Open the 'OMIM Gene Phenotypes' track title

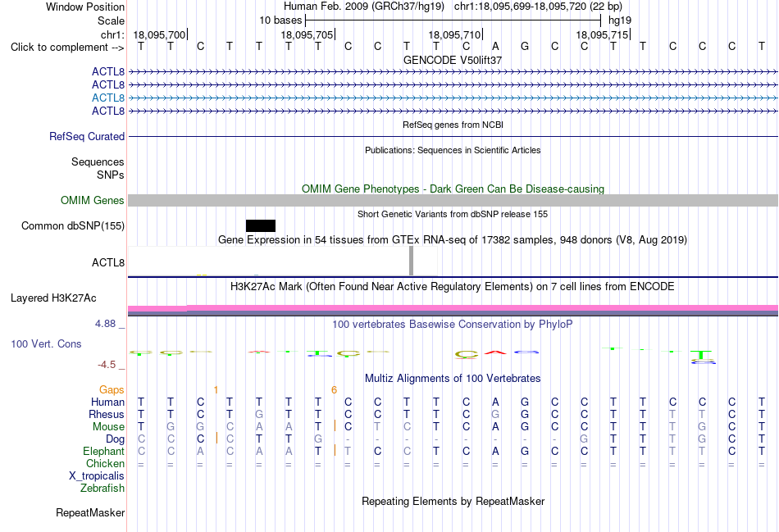click(453, 189)
